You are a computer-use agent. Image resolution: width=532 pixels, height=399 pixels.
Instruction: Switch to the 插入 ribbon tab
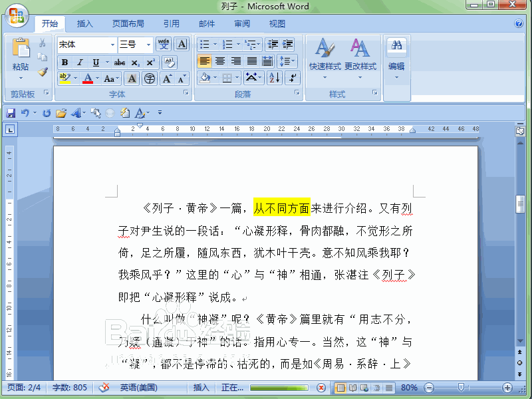click(x=84, y=23)
